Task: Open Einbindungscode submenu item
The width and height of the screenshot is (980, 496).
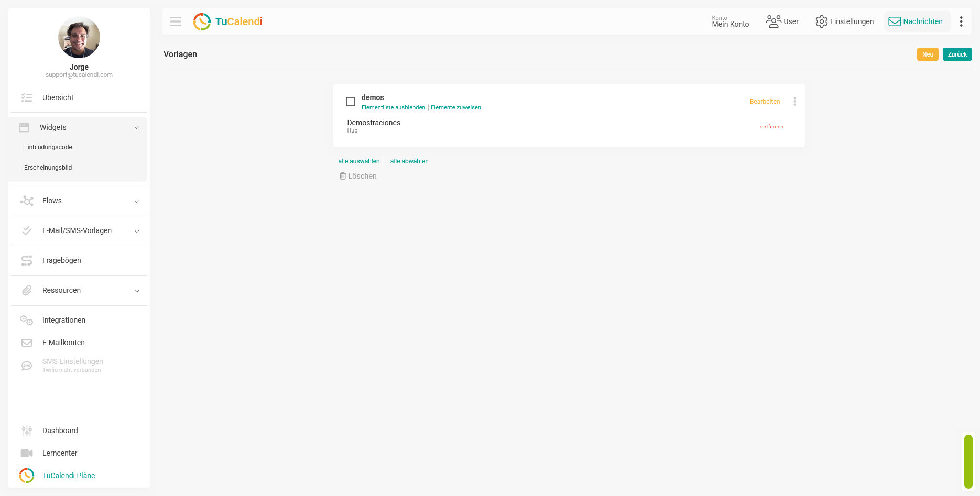Action: click(x=48, y=147)
